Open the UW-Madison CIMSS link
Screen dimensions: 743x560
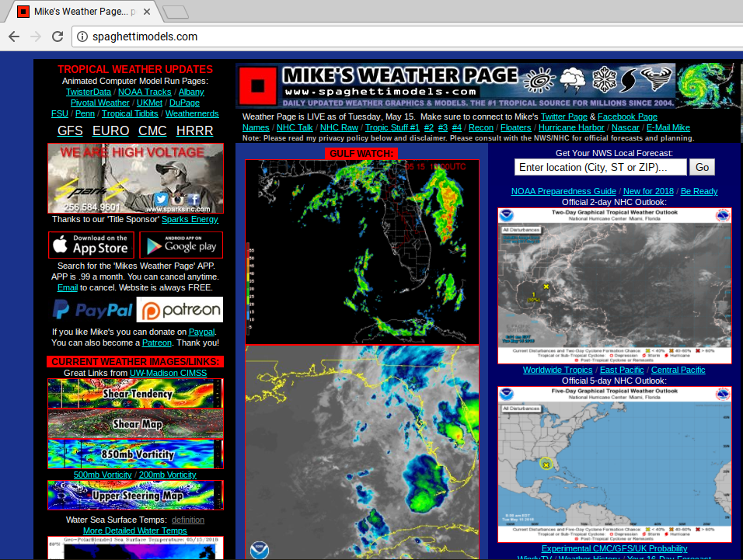click(x=168, y=373)
